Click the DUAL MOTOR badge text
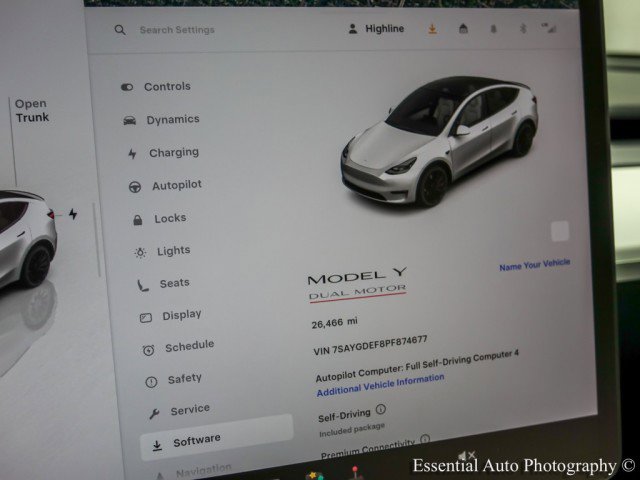The width and height of the screenshot is (640, 480). [358, 292]
